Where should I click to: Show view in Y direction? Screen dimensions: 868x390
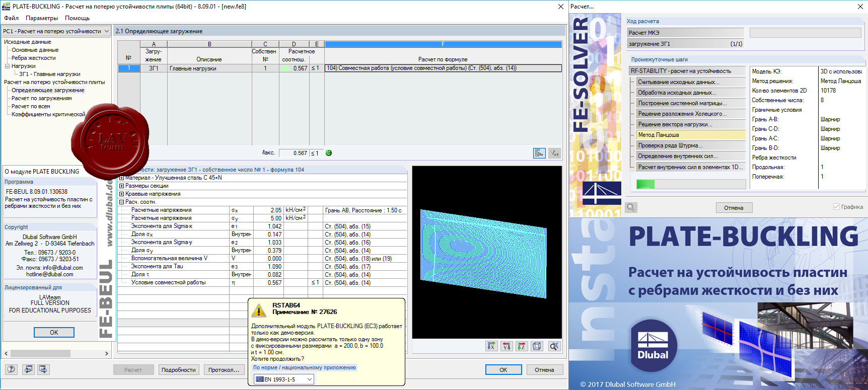[507, 346]
